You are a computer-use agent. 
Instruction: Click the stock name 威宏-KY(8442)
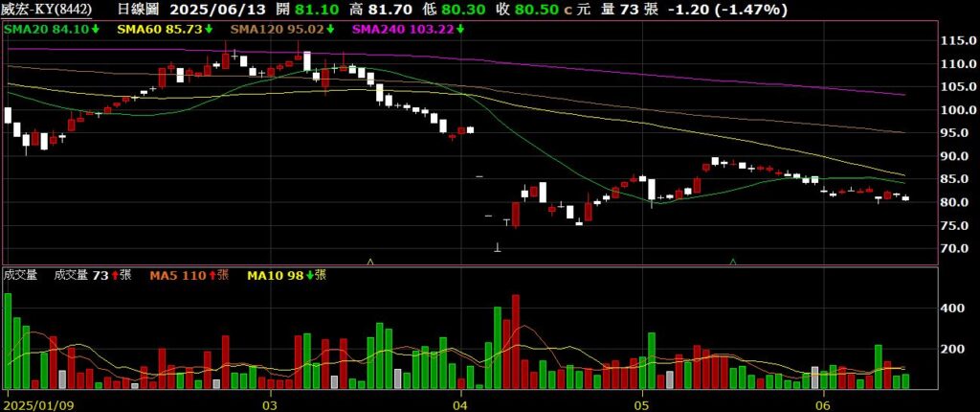click(47, 10)
